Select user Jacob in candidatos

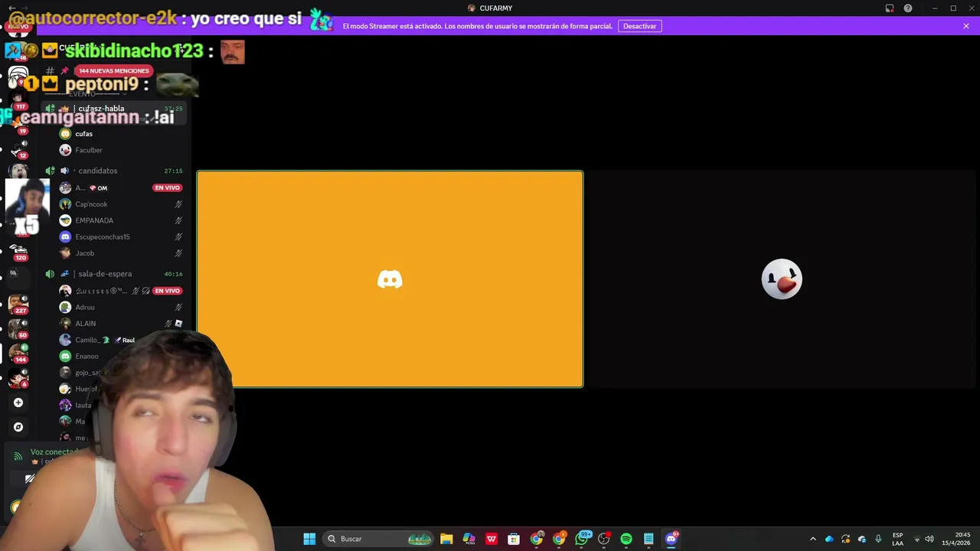coord(84,253)
